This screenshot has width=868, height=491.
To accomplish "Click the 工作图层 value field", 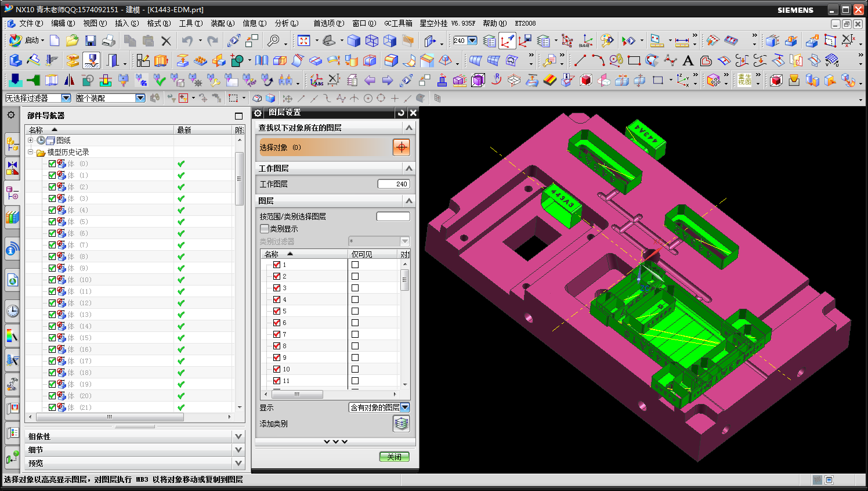I will [x=394, y=184].
